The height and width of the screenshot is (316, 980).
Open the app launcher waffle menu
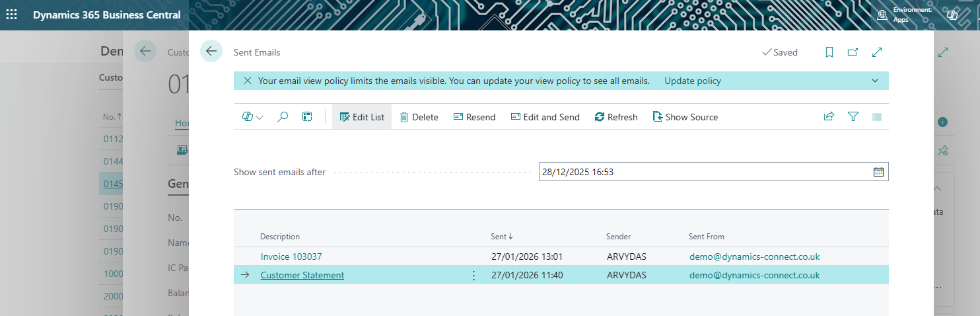tap(12, 15)
